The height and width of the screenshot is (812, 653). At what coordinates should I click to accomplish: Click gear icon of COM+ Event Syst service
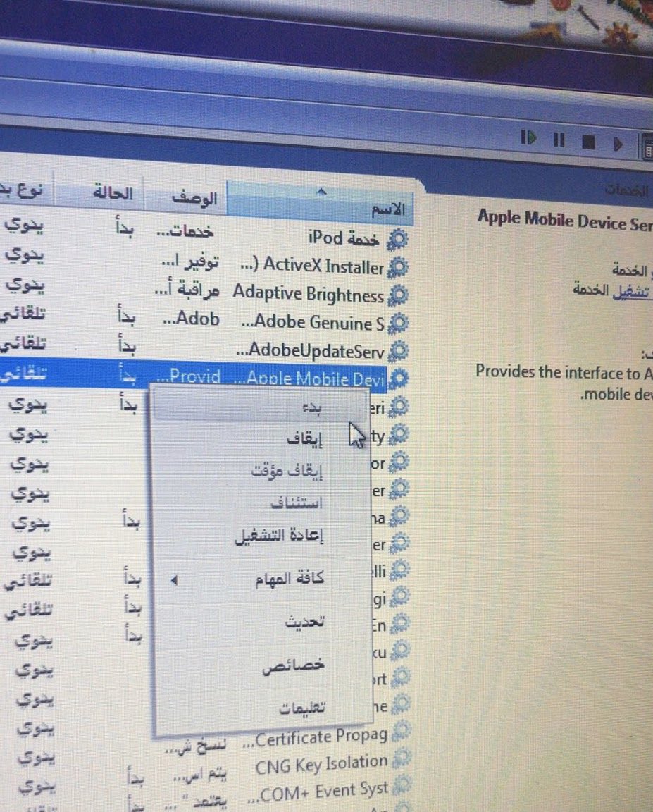point(402,785)
